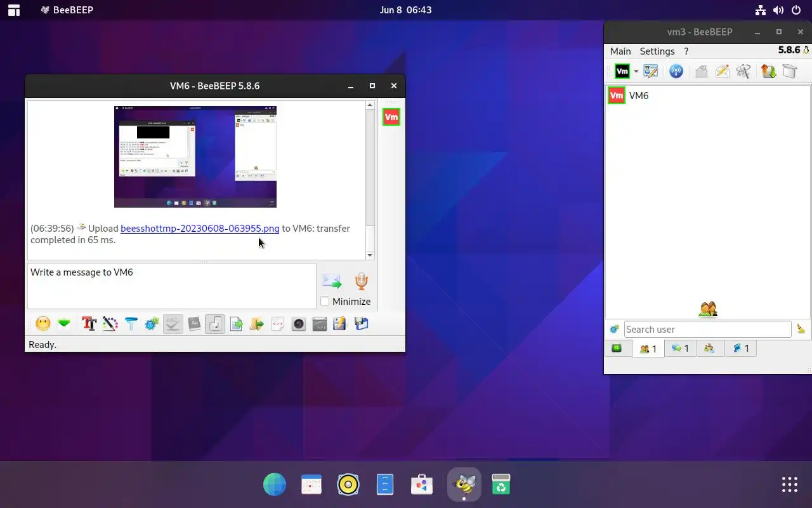Open the Software shopping bag app in the dock
812x508 pixels.
click(x=422, y=485)
